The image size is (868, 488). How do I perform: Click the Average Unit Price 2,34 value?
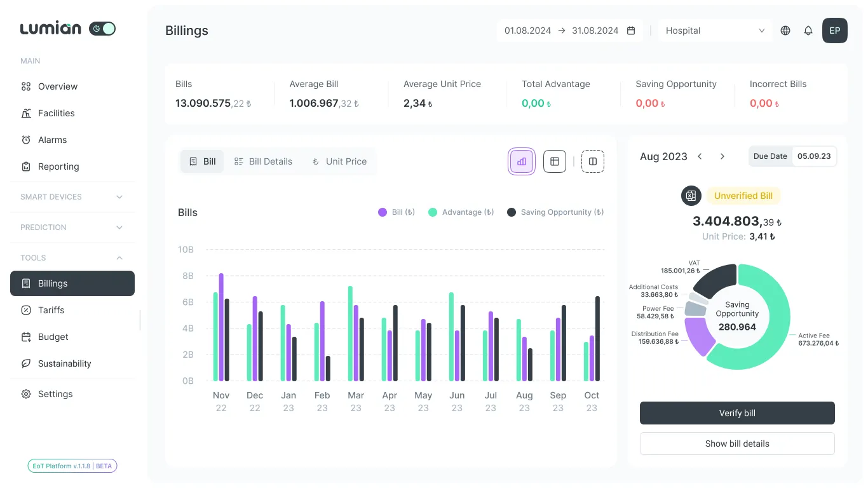(x=418, y=104)
